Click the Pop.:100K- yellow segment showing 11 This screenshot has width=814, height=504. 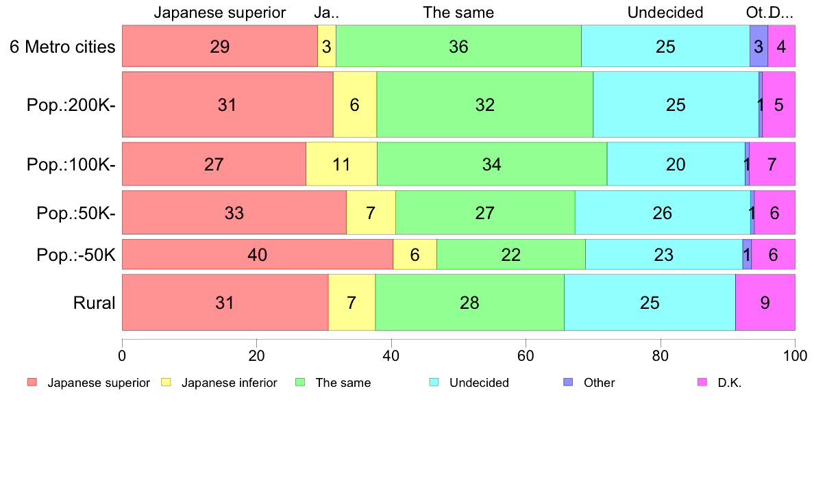[x=342, y=164]
